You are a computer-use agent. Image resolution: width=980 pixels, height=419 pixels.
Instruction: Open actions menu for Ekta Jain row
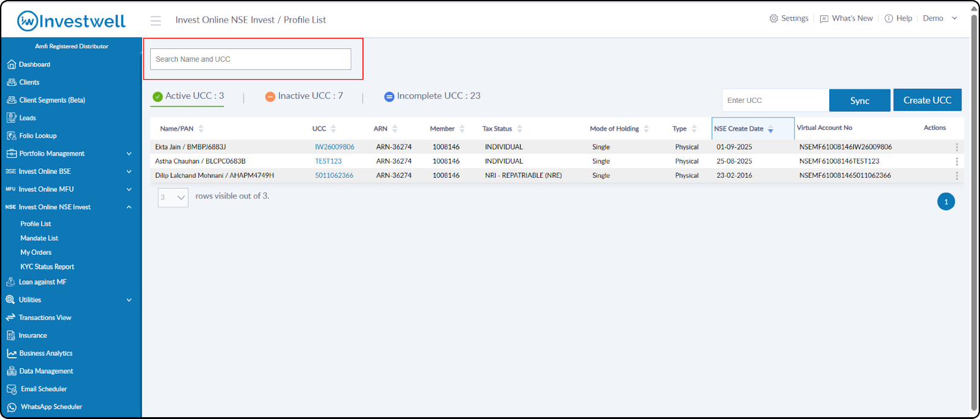(957, 147)
